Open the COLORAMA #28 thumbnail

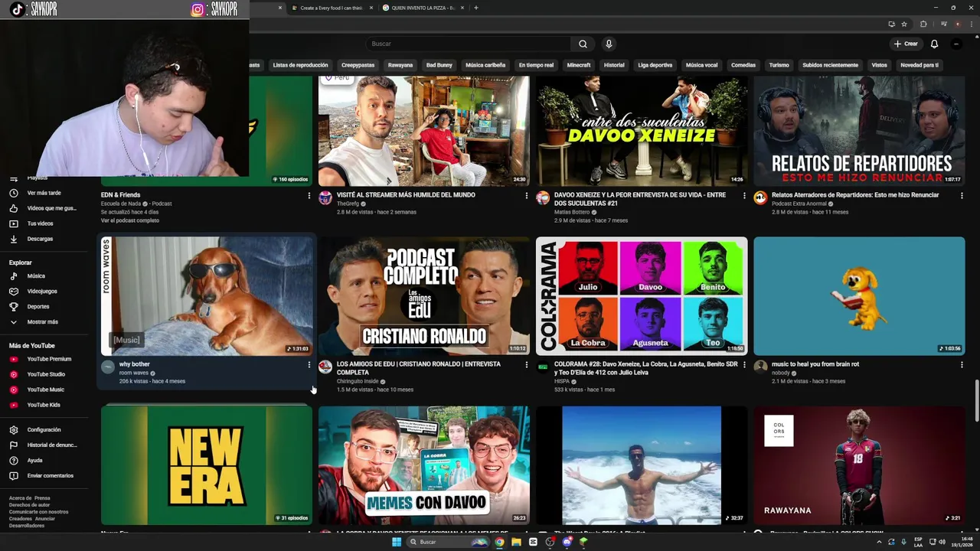click(x=642, y=296)
